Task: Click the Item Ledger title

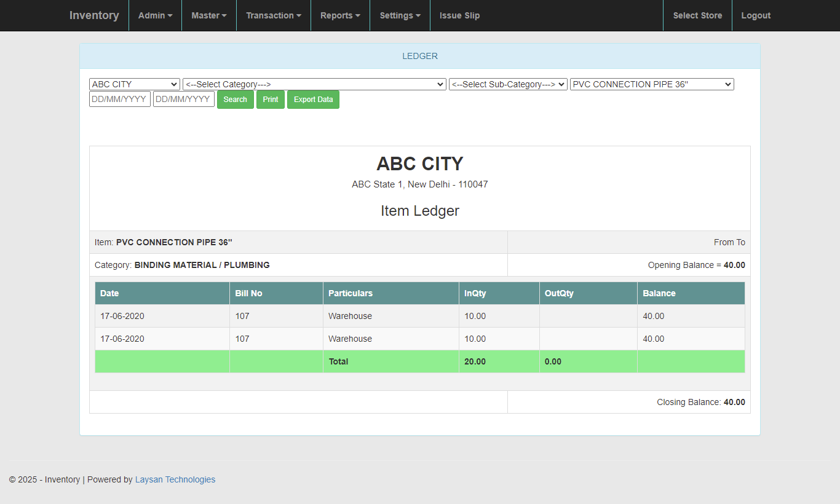Action: click(x=420, y=211)
